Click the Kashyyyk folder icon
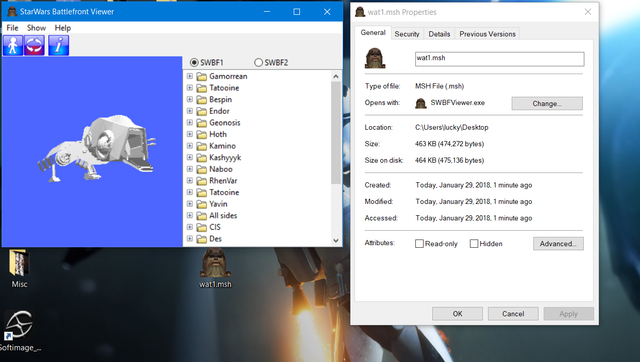Image resolution: width=640 pixels, height=362 pixels. click(x=201, y=158)
